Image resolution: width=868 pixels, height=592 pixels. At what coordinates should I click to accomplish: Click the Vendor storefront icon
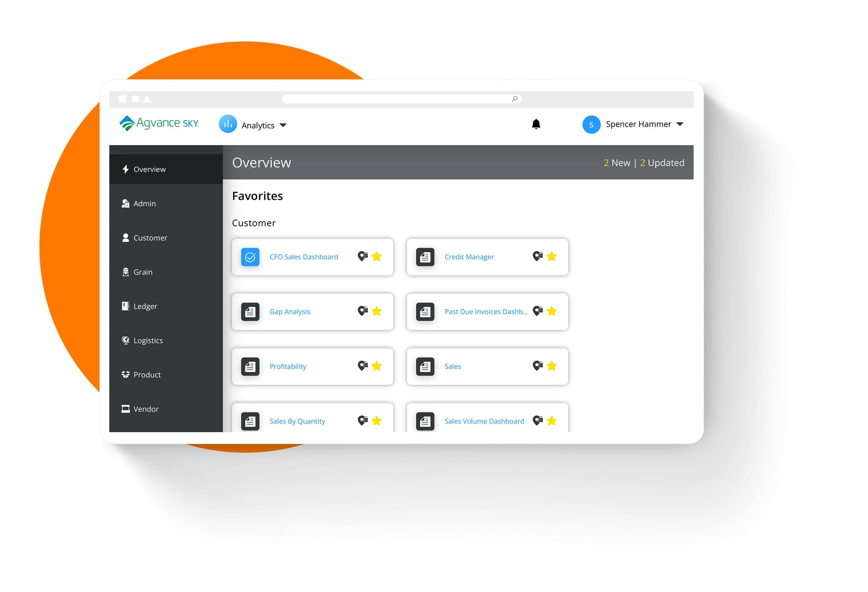125,409
